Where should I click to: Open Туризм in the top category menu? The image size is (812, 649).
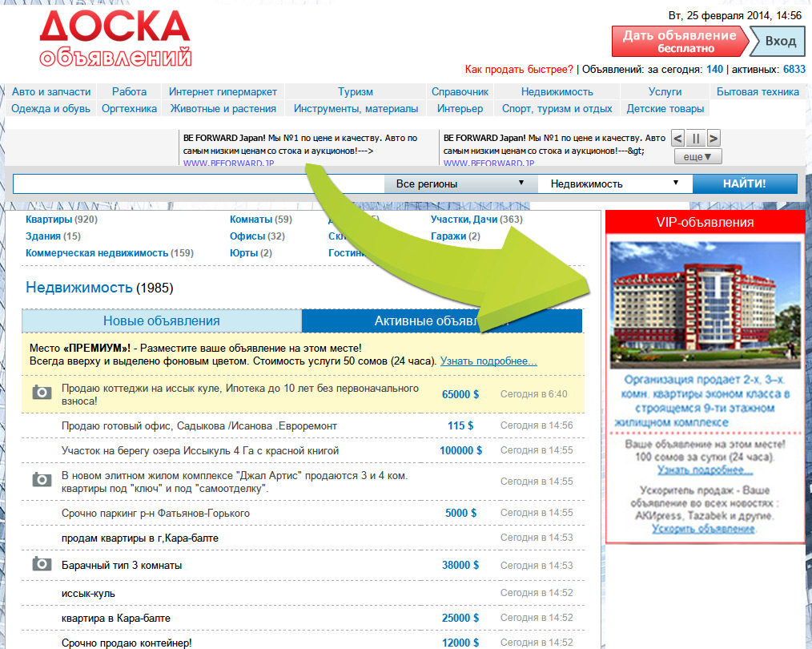pyautogui.click(x=356, y=91)
